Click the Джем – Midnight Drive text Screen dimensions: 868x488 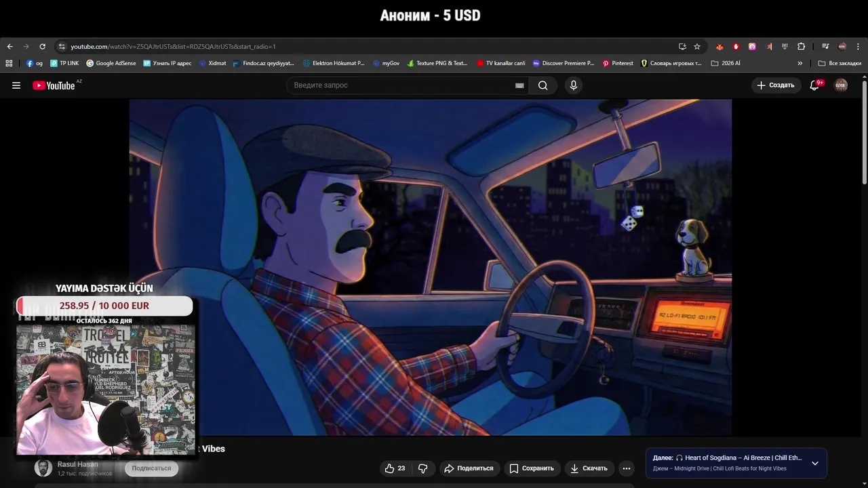point(719,468)
